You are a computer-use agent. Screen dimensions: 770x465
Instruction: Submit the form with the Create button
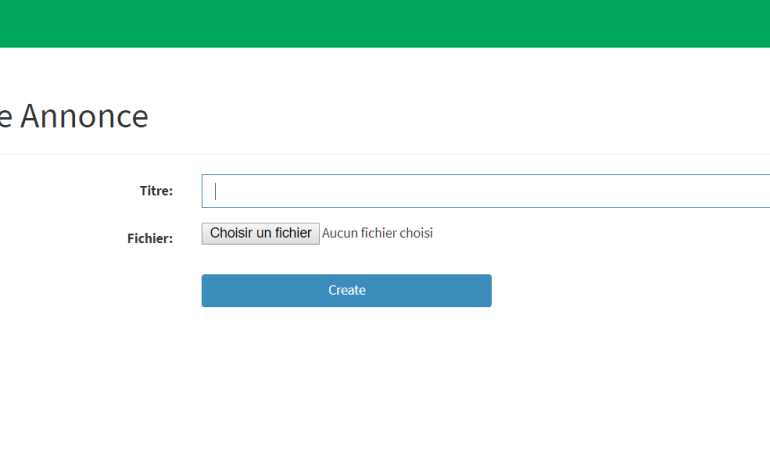346,290
